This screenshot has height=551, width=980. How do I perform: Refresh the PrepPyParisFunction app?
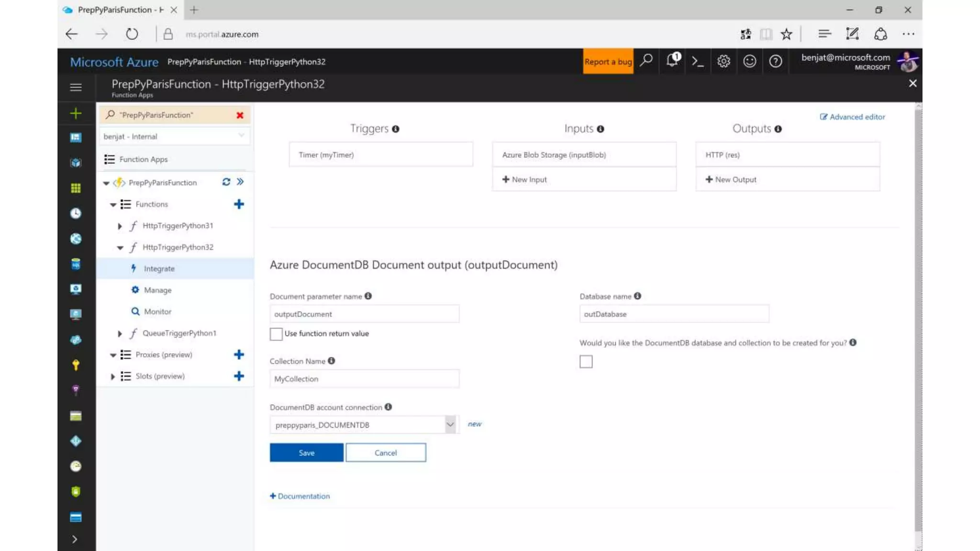pyautogui.click(x=226, y=182)
